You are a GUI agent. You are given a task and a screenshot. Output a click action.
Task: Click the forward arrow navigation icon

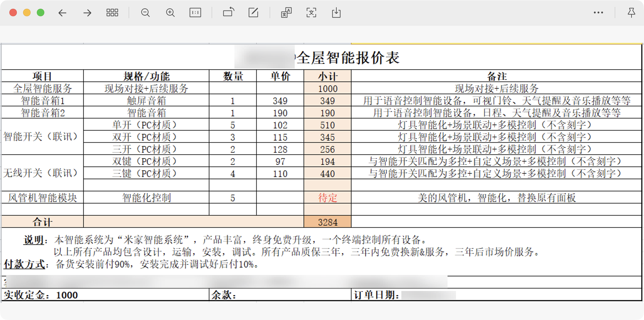[x=87, y=13]
